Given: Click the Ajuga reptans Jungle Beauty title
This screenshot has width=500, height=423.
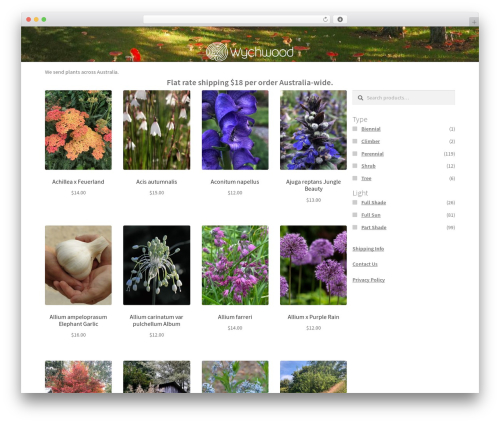Looking at the screenshot, I should (x=313, y=185).
